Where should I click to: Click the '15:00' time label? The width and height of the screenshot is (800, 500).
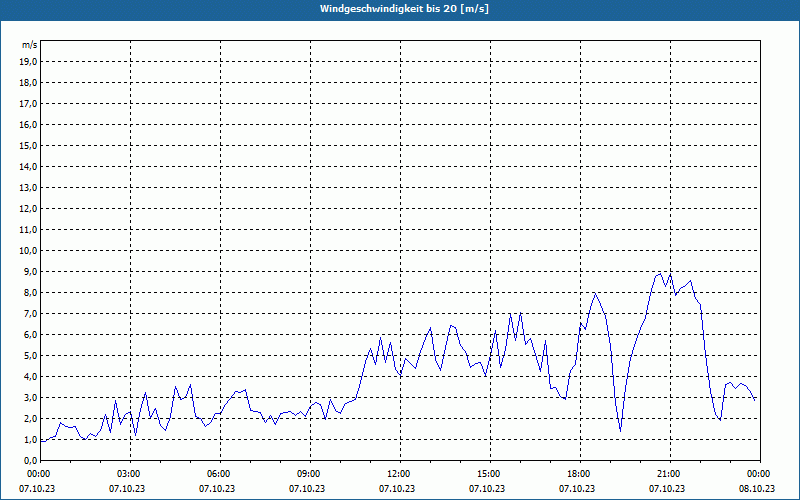(491, 474)
